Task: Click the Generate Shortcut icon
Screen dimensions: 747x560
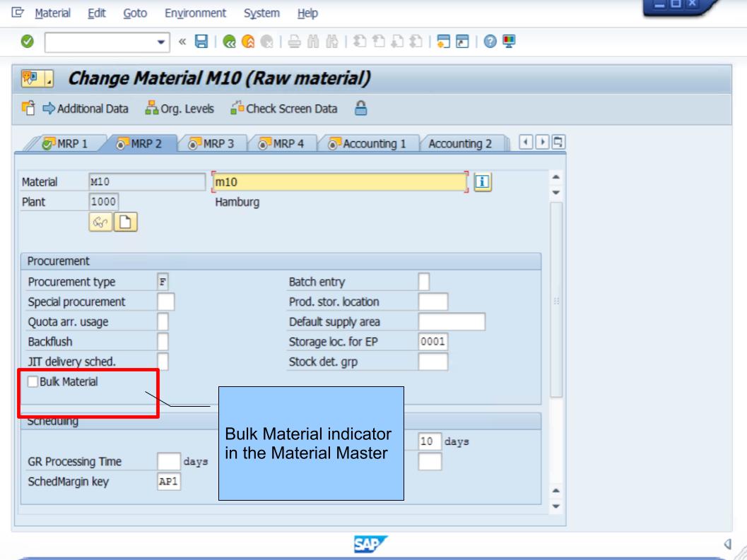Action: click(x=462, y=42)
